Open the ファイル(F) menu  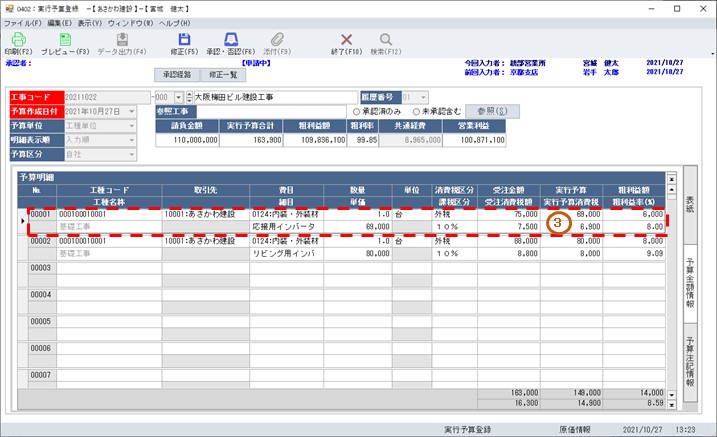coord(22,21)
